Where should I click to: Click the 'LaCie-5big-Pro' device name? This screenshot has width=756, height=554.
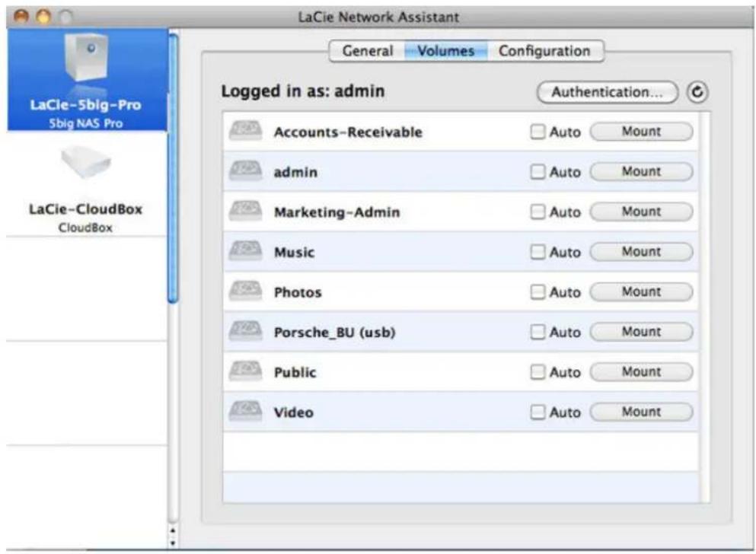86,105
